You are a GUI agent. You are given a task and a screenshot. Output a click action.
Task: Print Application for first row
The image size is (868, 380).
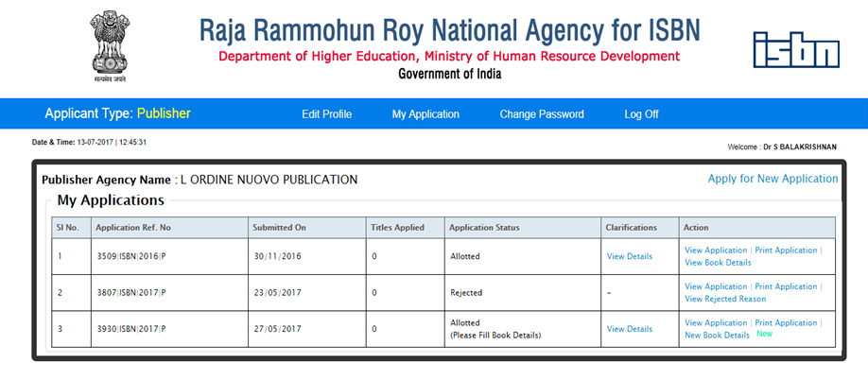pos(786,250)
